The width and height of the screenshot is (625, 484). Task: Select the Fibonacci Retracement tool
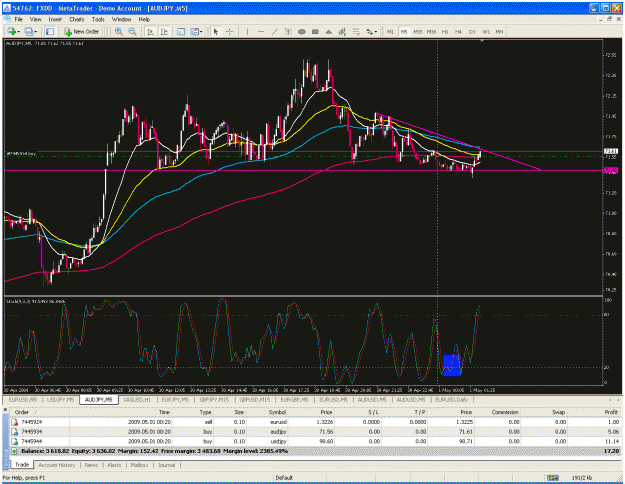[x=356, y=31]
